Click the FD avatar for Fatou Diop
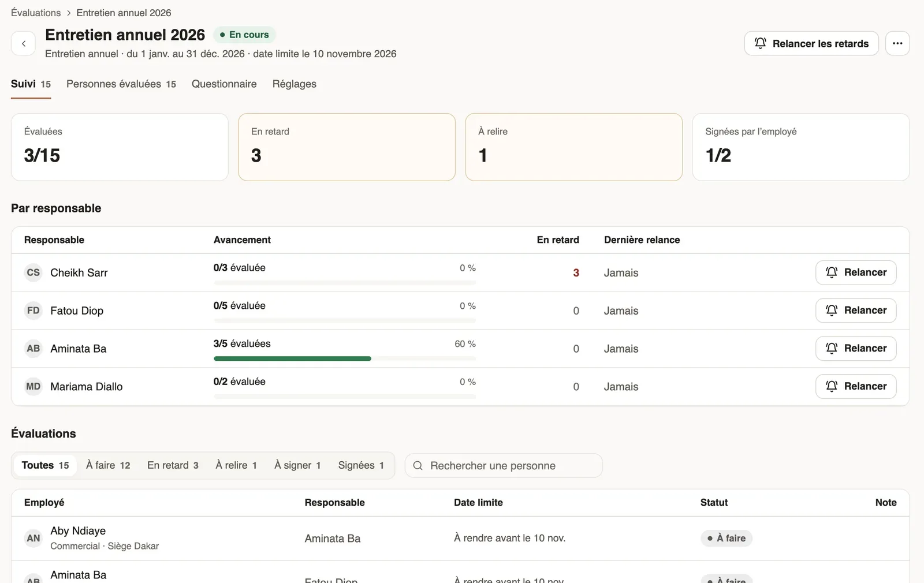The image size is (924, 583). coord(33,311)
